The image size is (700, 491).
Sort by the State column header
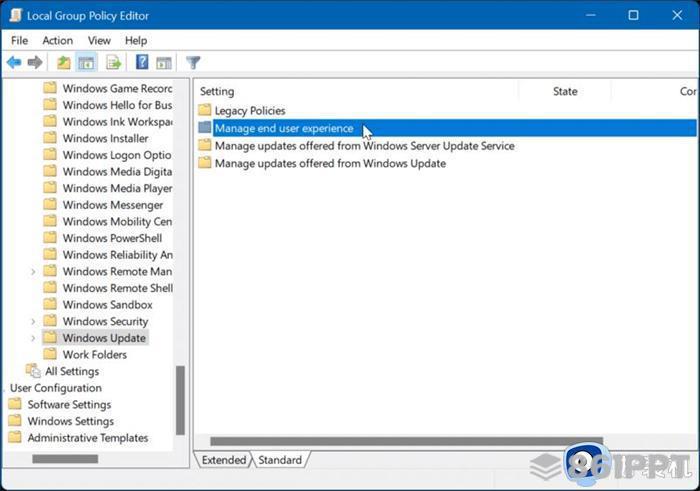click(565, 91)
